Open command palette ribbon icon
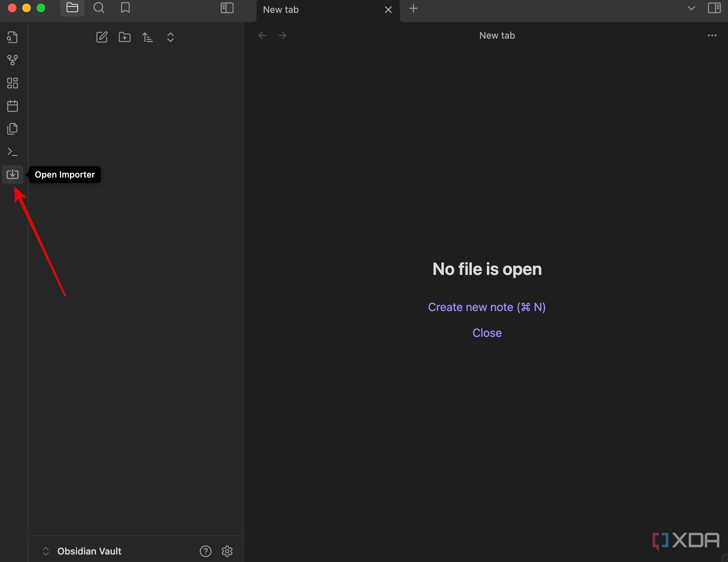 [x=13, y=152]
